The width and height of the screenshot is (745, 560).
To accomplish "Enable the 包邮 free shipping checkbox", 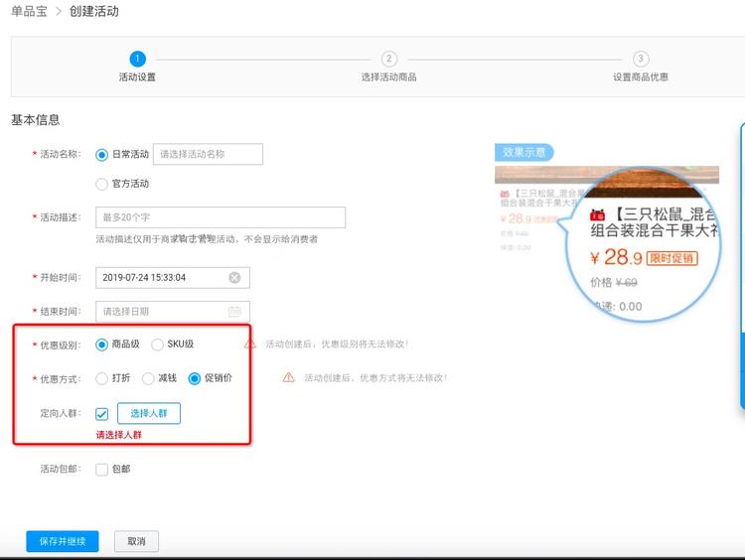I will point(101,469).
